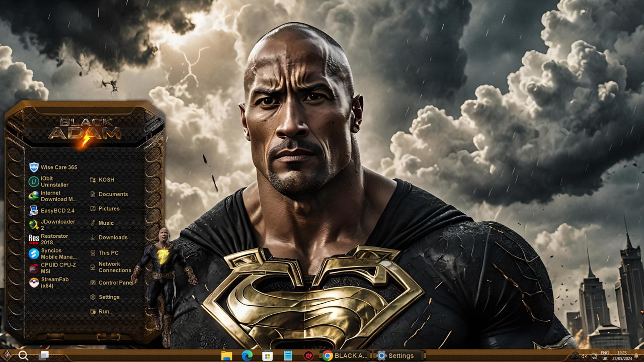
Task: Open the Music folder
Action: 102,223
